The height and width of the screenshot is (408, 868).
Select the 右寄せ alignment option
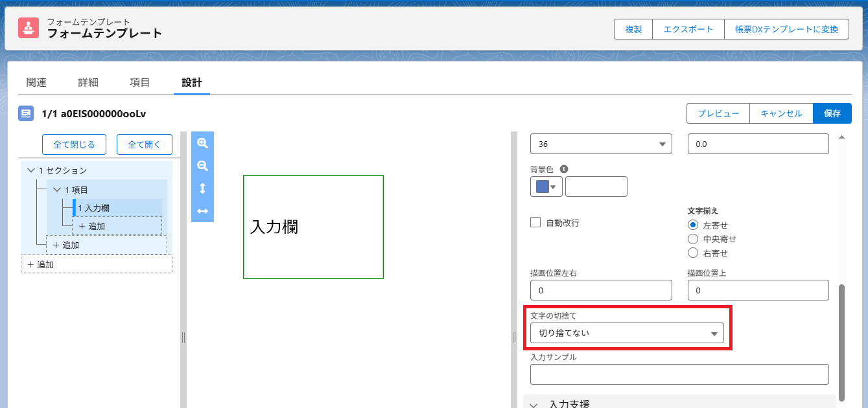693,253
